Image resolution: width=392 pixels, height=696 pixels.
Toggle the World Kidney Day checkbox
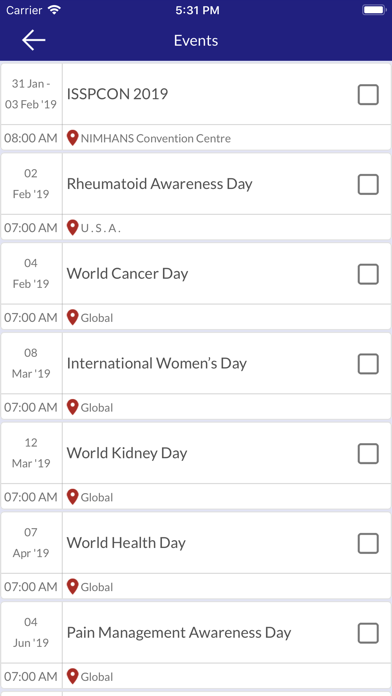coord(368,453)
